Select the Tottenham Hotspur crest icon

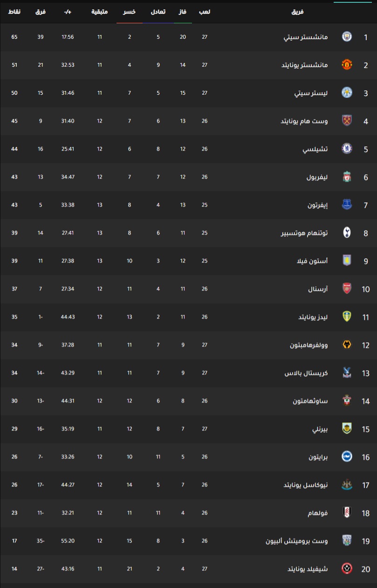pos(347,233)
